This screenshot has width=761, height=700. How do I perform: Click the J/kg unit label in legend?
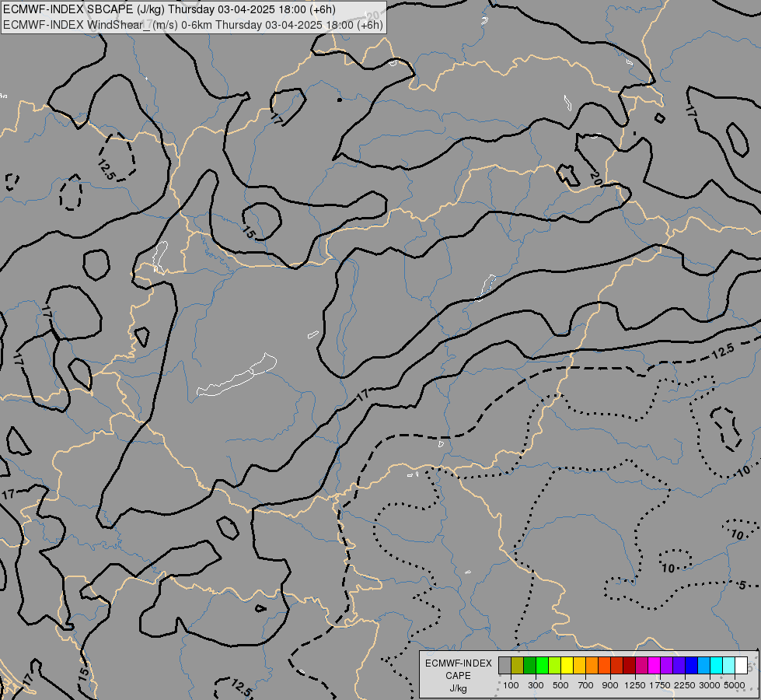(458, 688)
